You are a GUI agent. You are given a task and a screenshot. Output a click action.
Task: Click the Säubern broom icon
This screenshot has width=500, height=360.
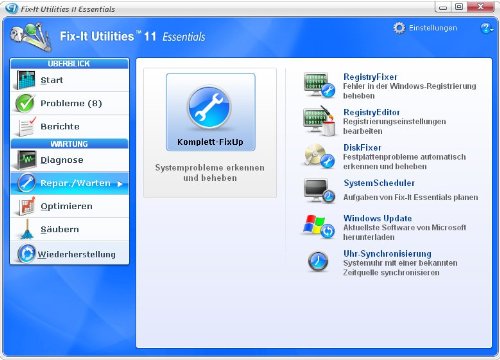tap(27, 229)
